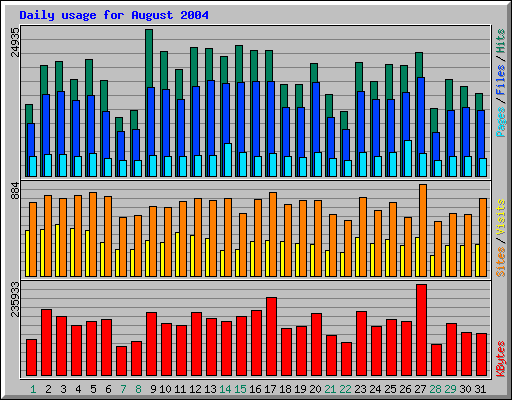512x400 pixels.
Task: Click the red KBytes bar for day 22
Action: pos(346,359)
